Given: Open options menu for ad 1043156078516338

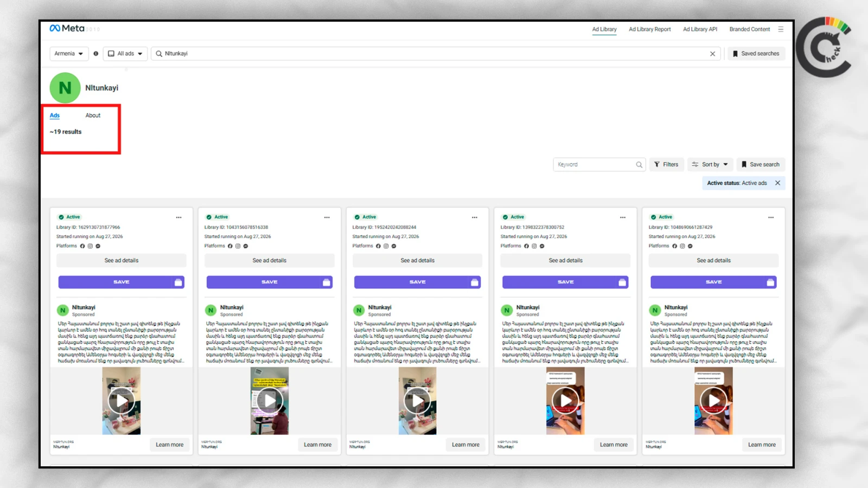Looking at the screenshot, I should click(327, 217).
